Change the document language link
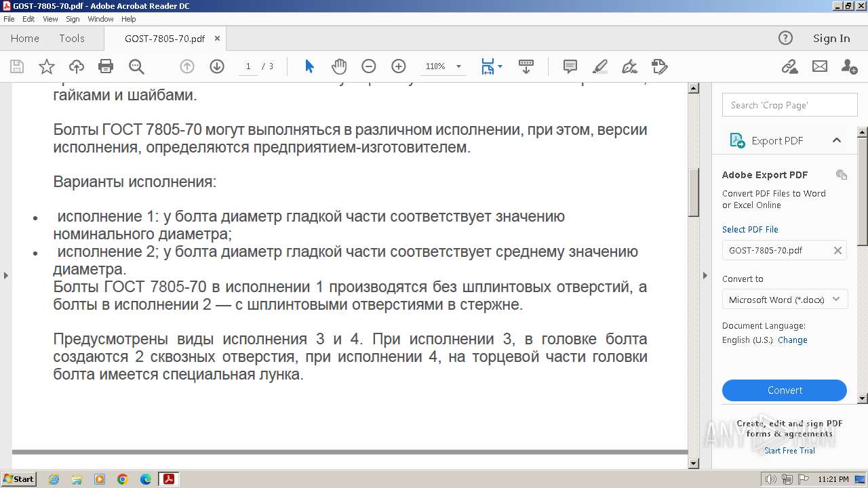 pyautogui.click(x=793, y=340)
